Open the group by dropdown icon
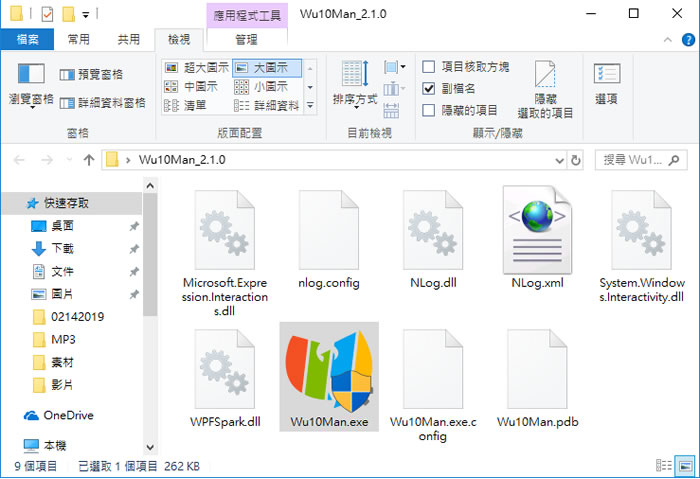 click(x=394, y=67)
